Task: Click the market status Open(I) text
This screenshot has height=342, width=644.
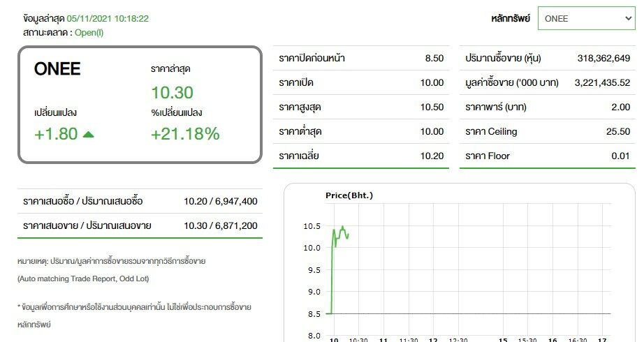Action: click(x=89, y=32)
